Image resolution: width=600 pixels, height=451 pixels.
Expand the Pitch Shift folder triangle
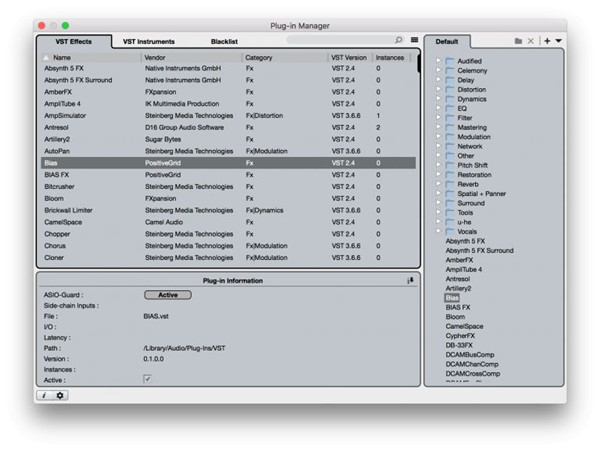point(439,165)
